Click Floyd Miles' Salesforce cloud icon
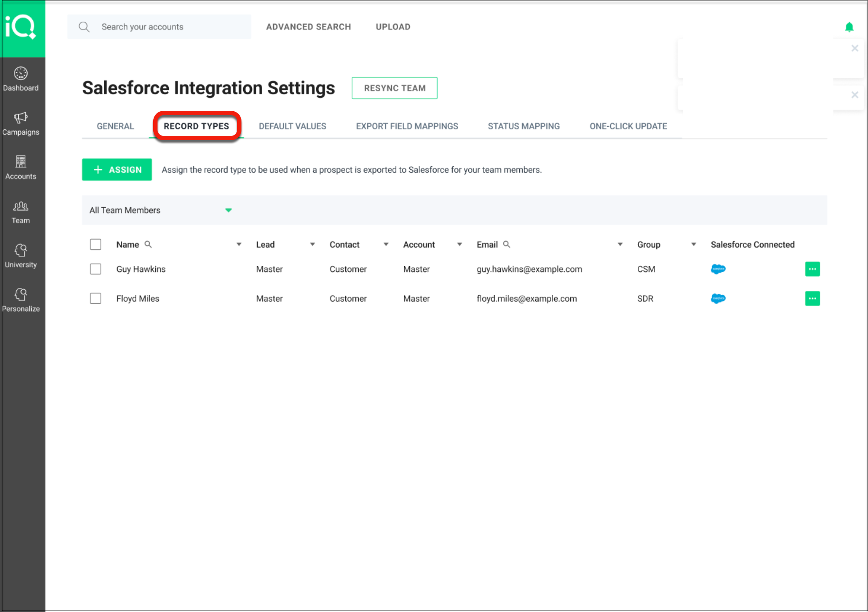Screen dimensions: 868x612 tap(718, 299)
